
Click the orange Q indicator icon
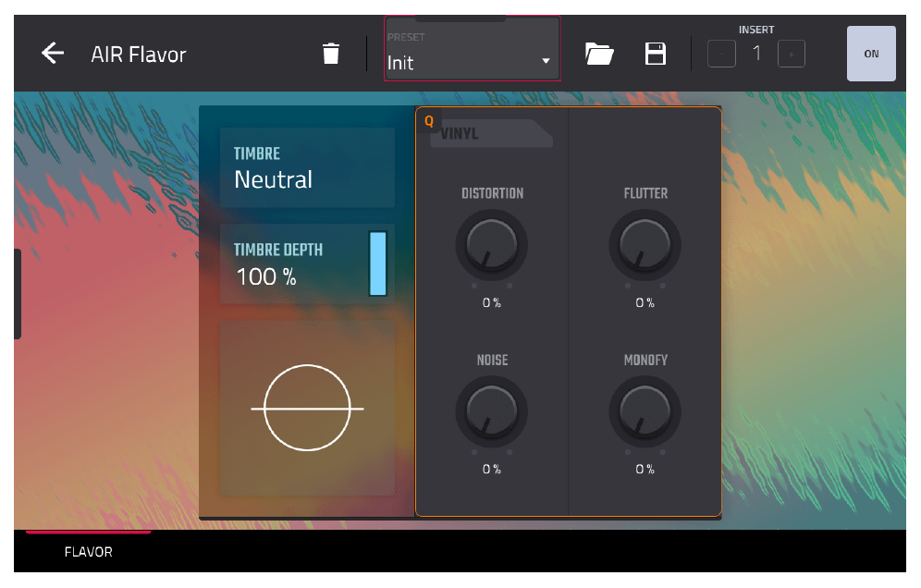pos(429,121)
